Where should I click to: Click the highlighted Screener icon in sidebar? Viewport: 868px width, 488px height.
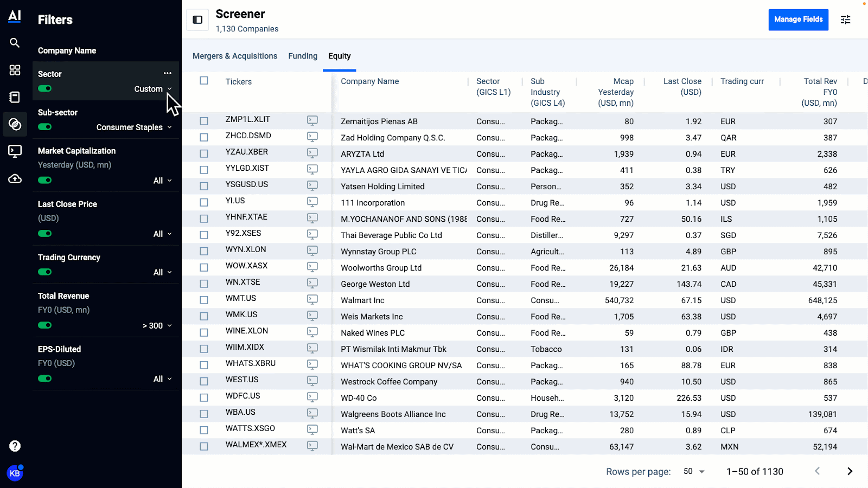(15, 124)
